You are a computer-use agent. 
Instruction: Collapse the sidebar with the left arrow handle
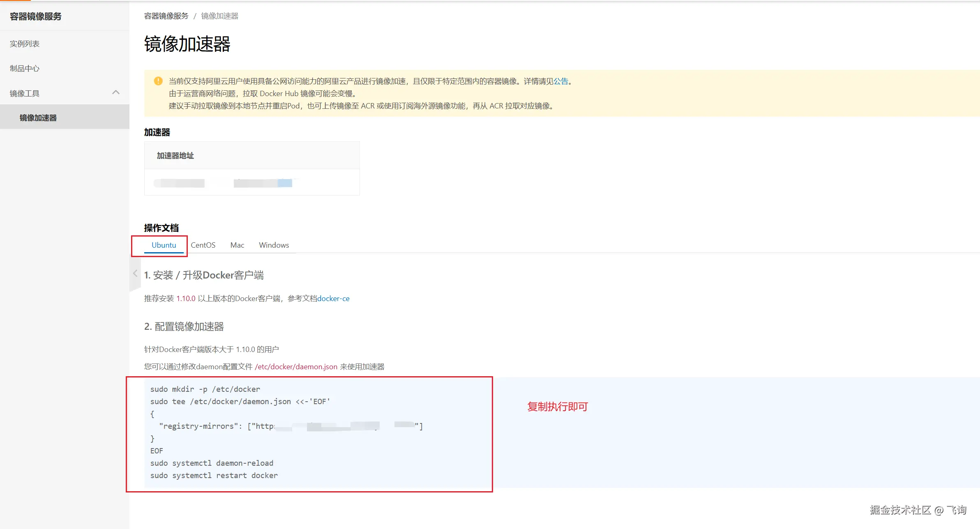(x=135, y=274)
